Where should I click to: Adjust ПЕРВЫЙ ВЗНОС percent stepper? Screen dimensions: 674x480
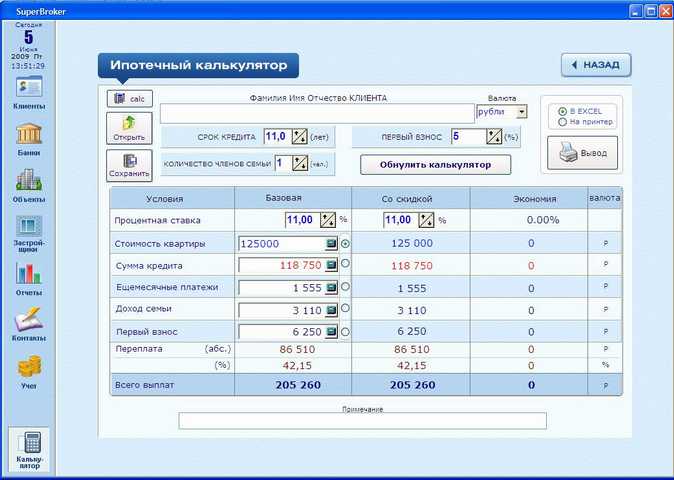pyautogui.click(x=494, y=137)
